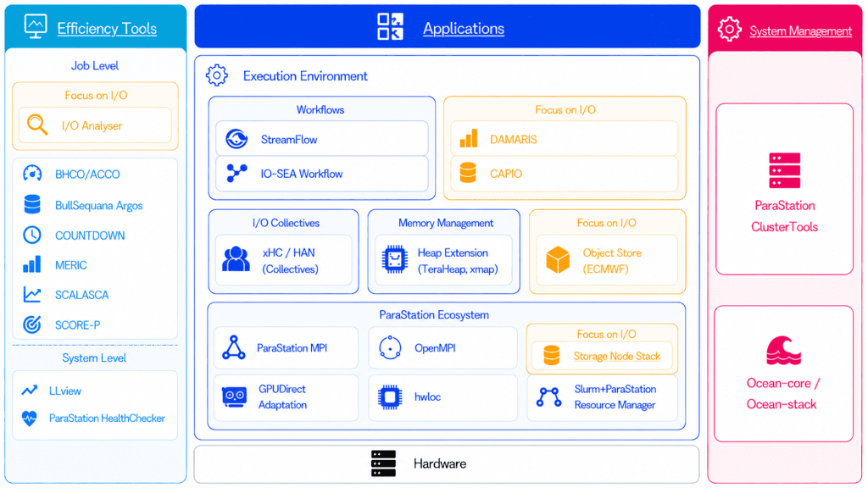Click the Hardware server rack icon
Image resolution: width=868 pixels, height=488 pixels.
(383, 463)
